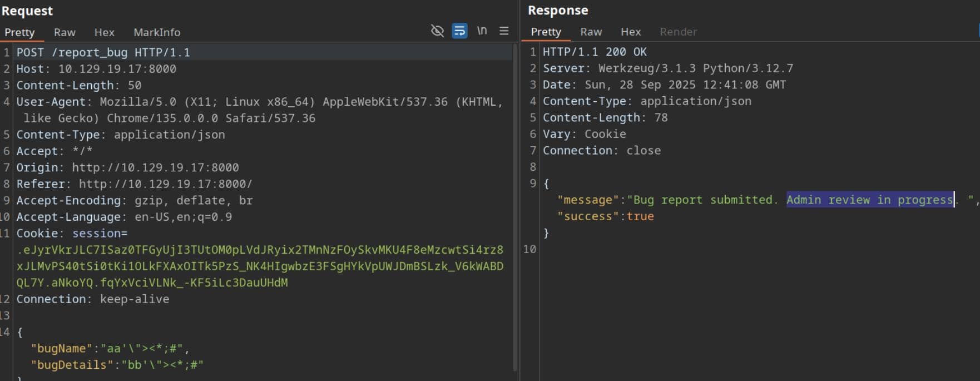Click the 'Accept: */*' header
The height and width of the screenshot is (381, 980).
pos(55,151)
